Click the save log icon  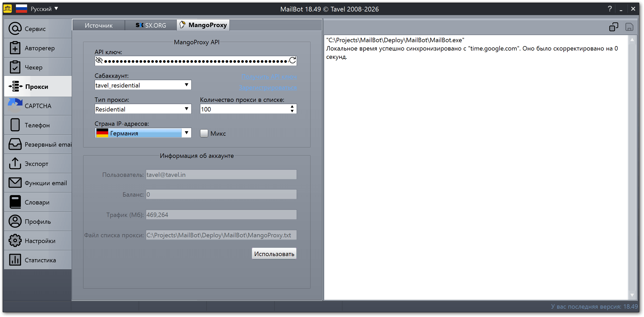[x=629, y=27]
